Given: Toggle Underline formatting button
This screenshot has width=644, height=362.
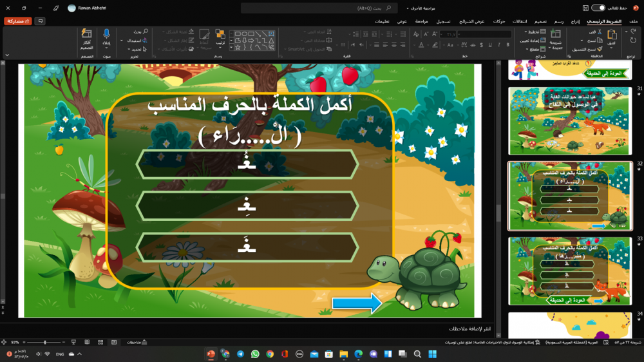Looking at the screenshot, I should [490, 45].
